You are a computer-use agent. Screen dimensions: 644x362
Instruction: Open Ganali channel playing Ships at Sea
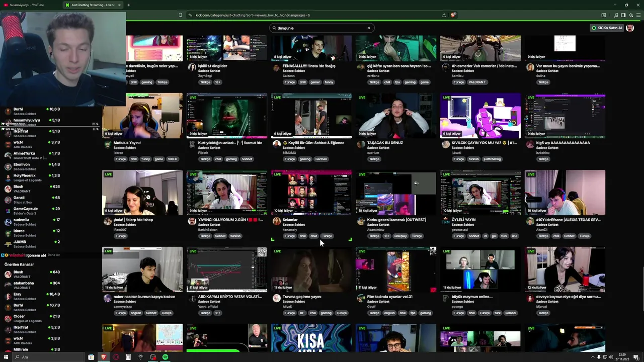33,200
